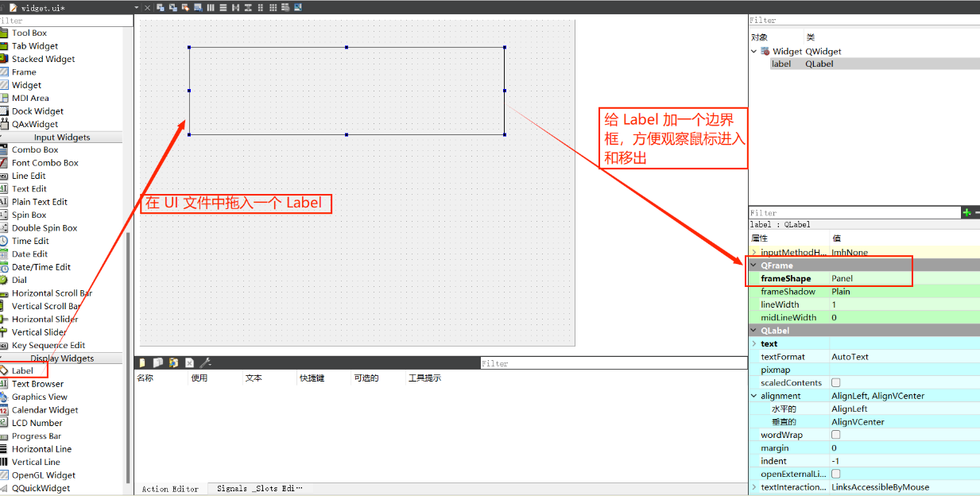Screen dimensions: 980x496
Task: Collapse the QFrame property group
Action: (754, 265)
